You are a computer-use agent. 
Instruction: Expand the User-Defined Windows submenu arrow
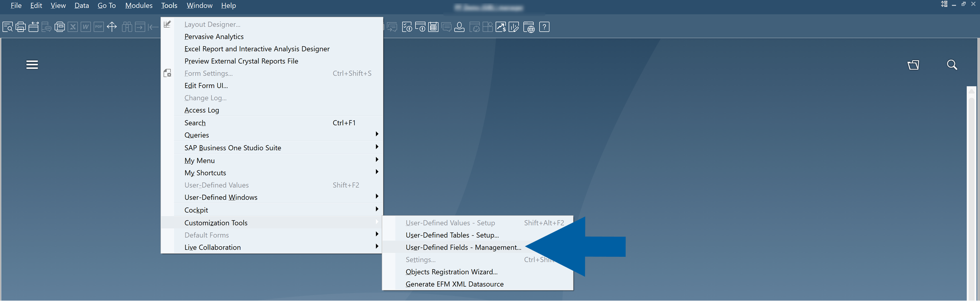coord(377,196)
